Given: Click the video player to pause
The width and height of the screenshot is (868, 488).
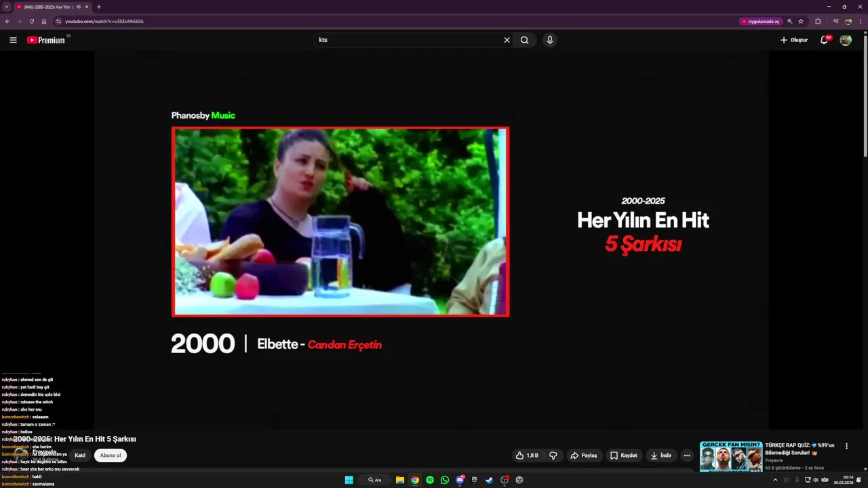Looking at the screenshot, I should (x=431, y=241).
